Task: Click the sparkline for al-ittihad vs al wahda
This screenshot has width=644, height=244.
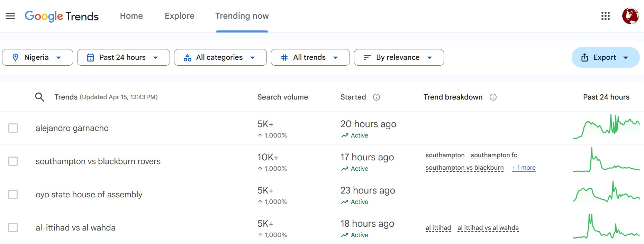Action: tap(606, 226)
